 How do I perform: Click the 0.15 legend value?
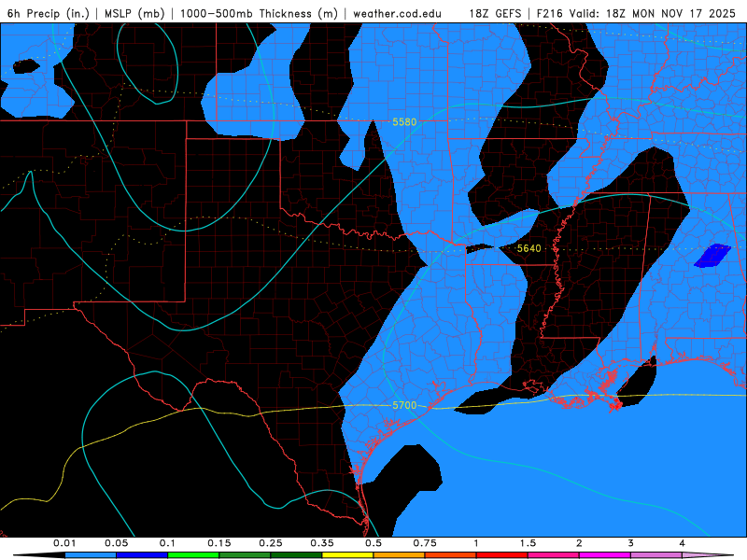[219, 543]
